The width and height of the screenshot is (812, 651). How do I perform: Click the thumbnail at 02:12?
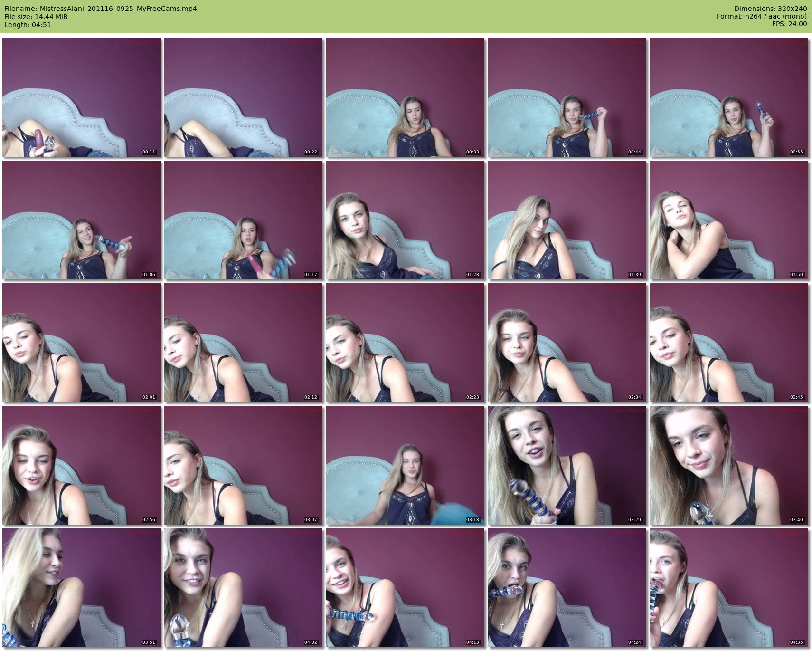244,343
